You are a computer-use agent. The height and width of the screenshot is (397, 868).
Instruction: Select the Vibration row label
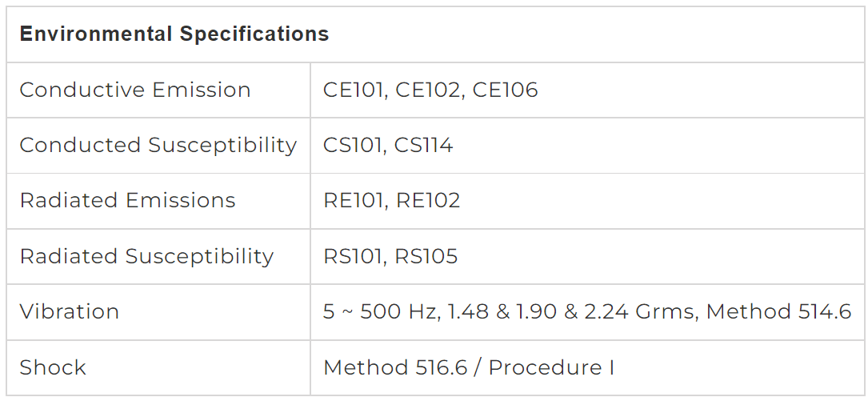point(69,311)
